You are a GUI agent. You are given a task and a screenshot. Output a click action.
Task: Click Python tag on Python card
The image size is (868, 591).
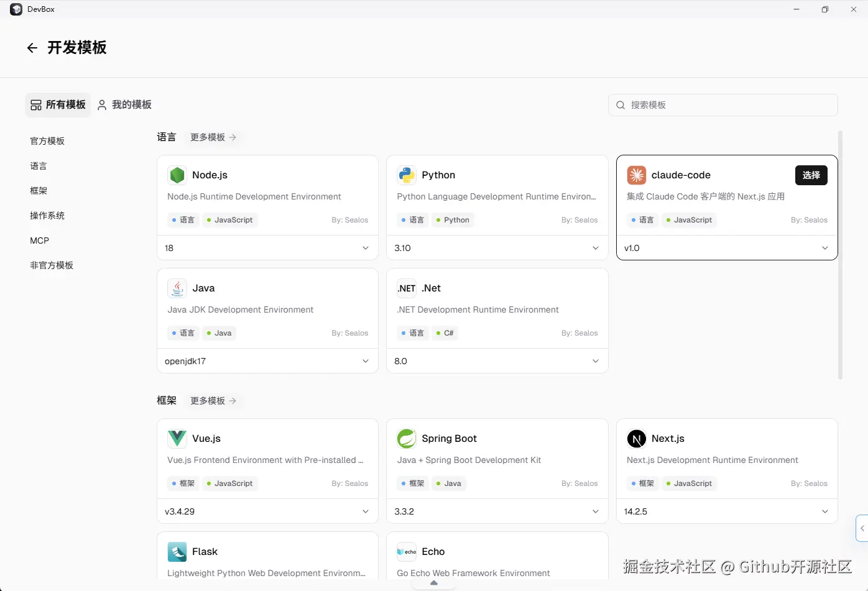(453, 220)
